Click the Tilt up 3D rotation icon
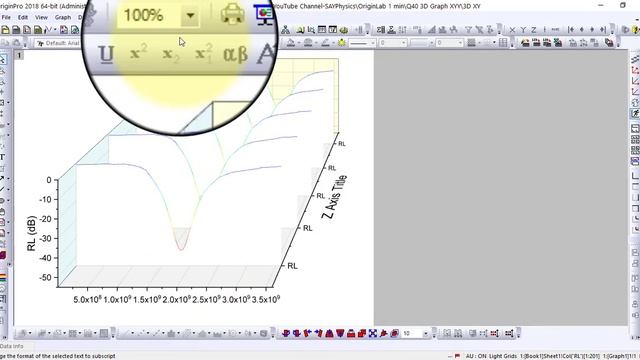Image resolution: width=640 pixels, height=360 pixels. click(329, 333)
